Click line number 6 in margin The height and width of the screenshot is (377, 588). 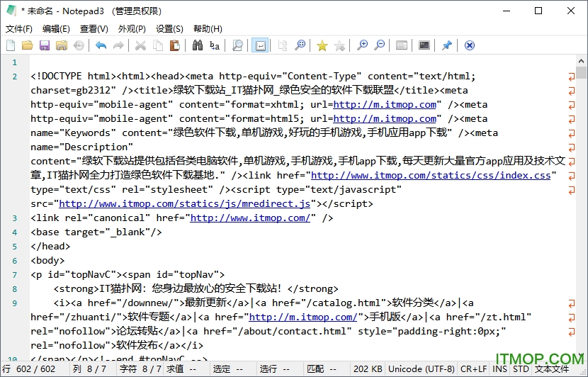(15, 261)
